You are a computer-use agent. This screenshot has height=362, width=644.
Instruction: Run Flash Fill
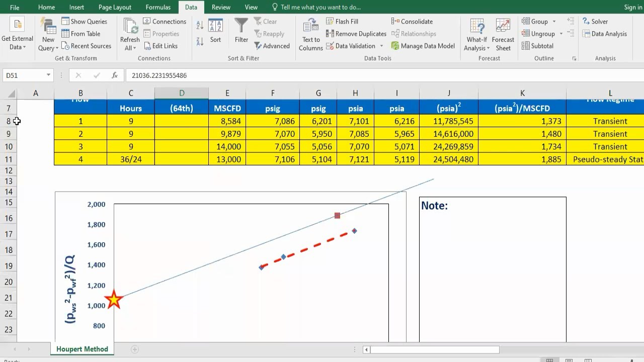point(342,22)
